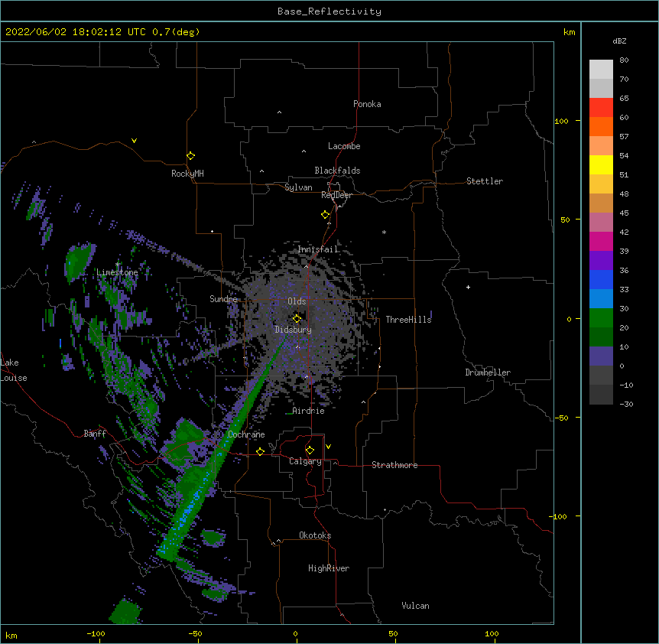Click the RedDeer city label
Image resolution: width=659 pixels, height=644 pixels.
point(336,195)
